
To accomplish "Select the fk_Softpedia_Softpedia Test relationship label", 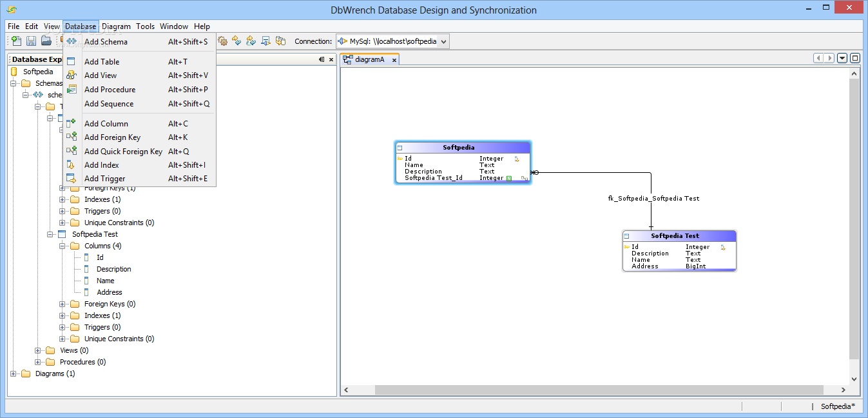I will click(x=653, y=199).
